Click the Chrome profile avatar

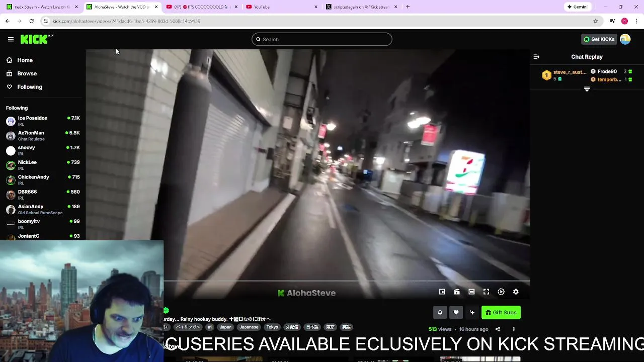[x=624, y=21]
